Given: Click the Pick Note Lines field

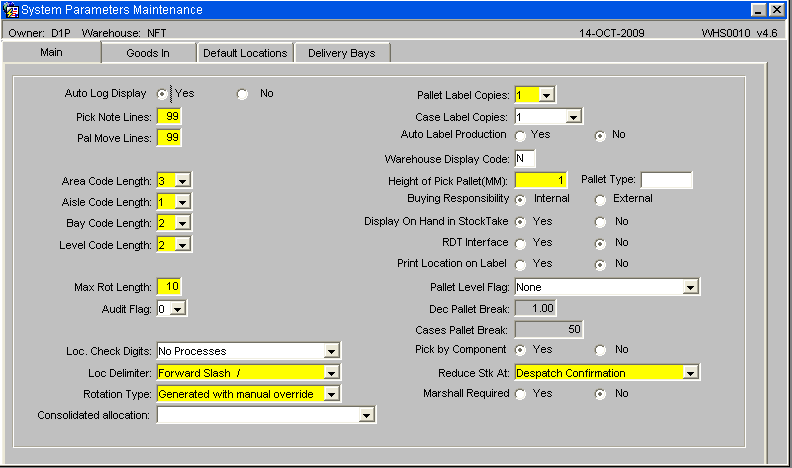Looking at the screenshot, I should [x=169, y=117].
